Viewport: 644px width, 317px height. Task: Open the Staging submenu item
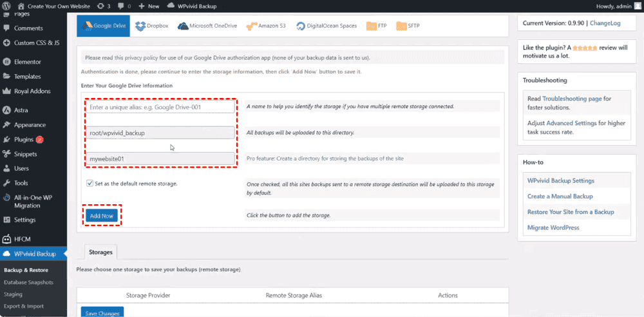[x=13, y=294]
